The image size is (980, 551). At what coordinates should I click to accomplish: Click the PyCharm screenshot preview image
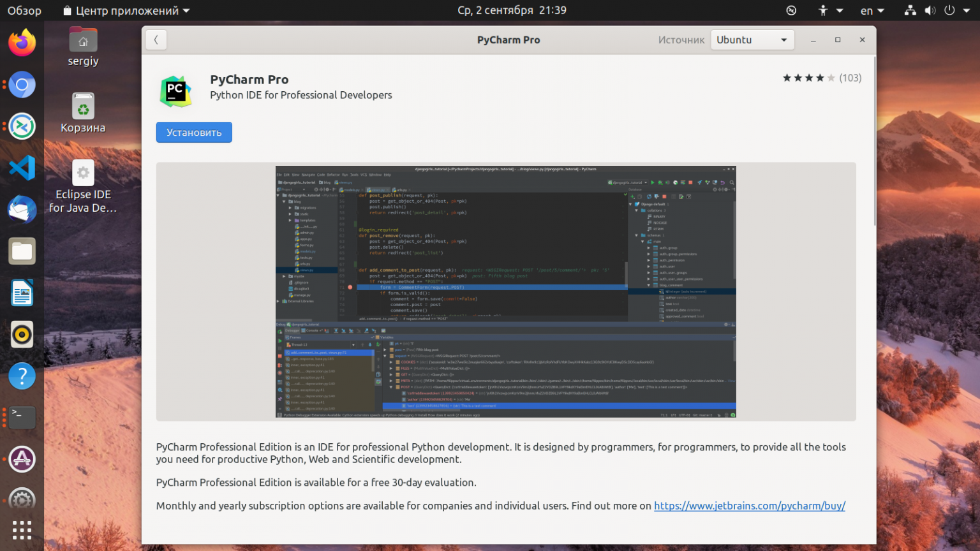[505, 291]
